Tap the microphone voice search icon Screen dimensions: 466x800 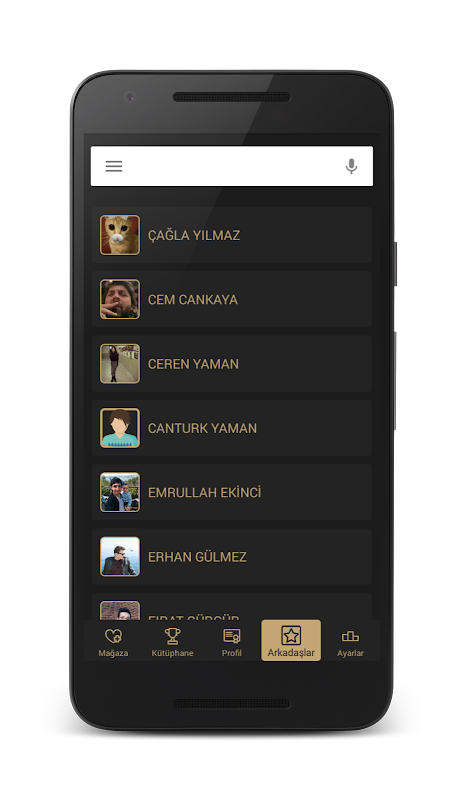tap(351, 166)
